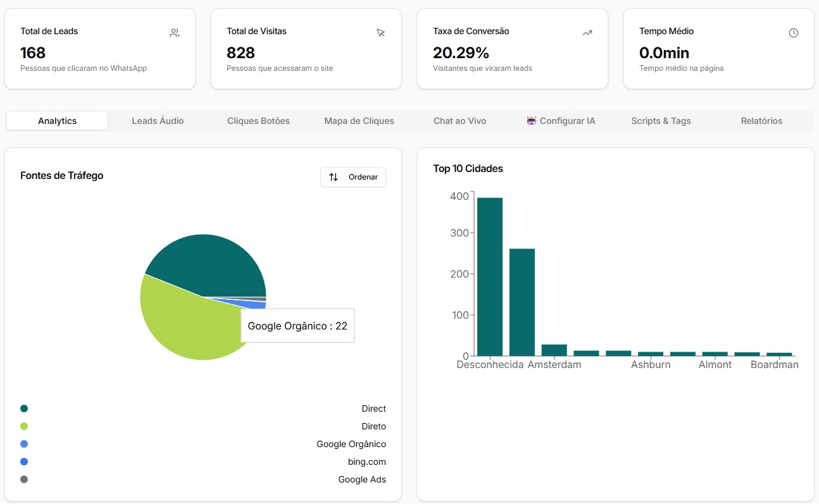The height and width of the screenshot is (504, 819).
Task: Click the light green Direto legend dot
Action: point(24,426)
